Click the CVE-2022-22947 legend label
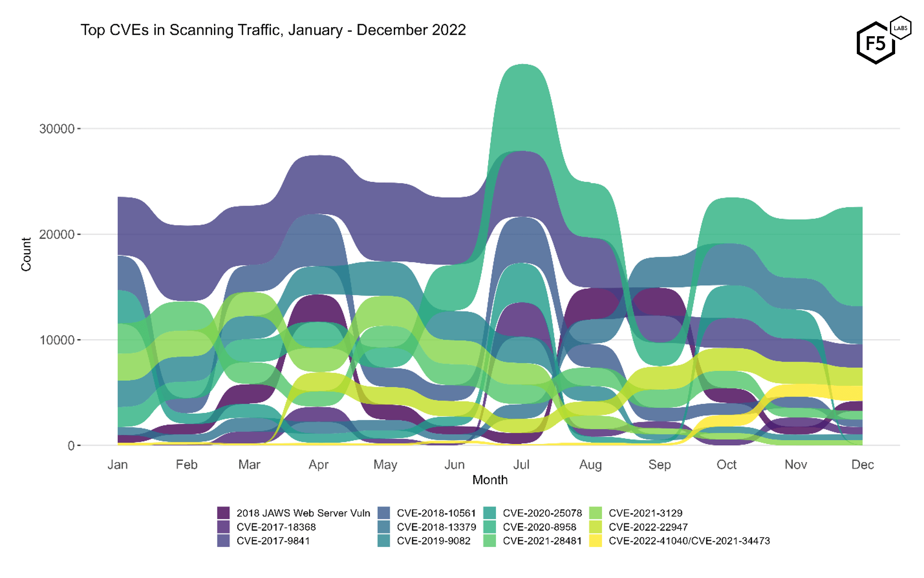 coord(648,527)
